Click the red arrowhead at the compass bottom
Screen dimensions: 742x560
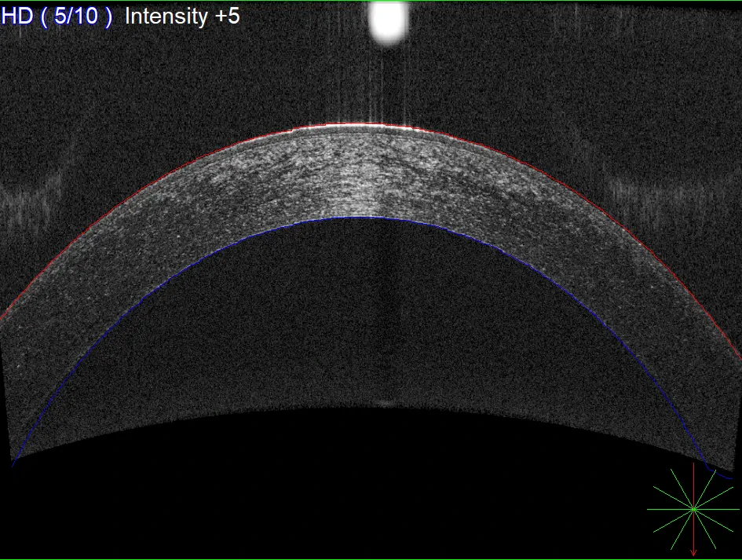(x=695, y=551)
